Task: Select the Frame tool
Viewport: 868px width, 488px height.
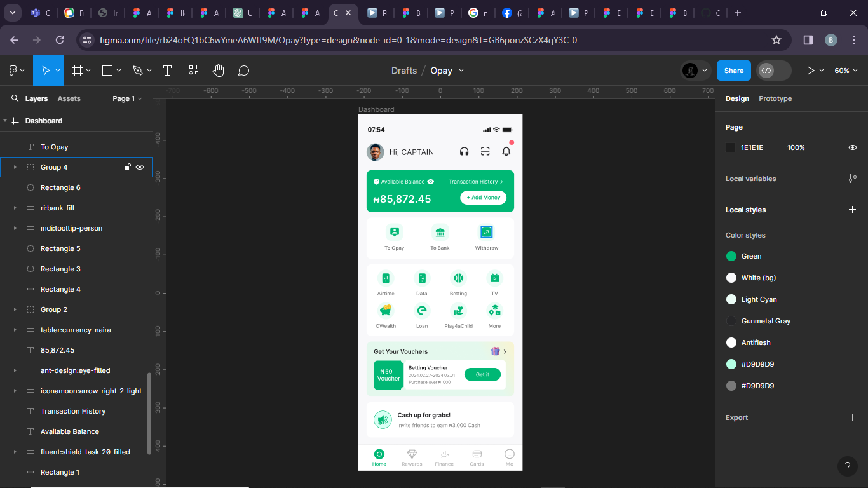Action: tap(78, 71)
